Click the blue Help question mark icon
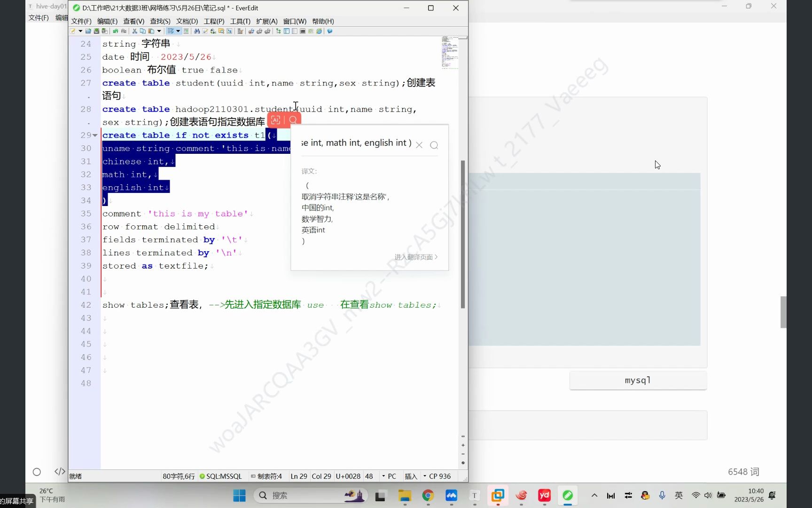The image size is (812, 508). coord(330,31)
